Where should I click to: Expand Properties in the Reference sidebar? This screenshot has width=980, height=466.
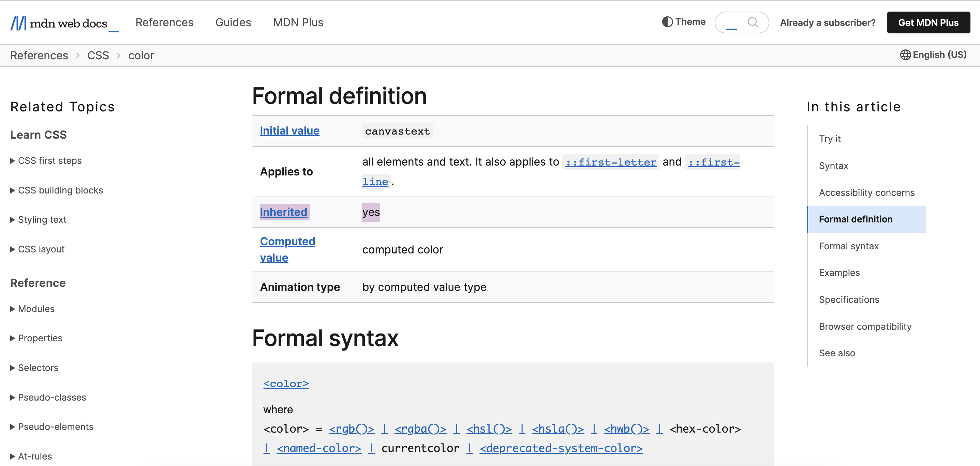36,338
